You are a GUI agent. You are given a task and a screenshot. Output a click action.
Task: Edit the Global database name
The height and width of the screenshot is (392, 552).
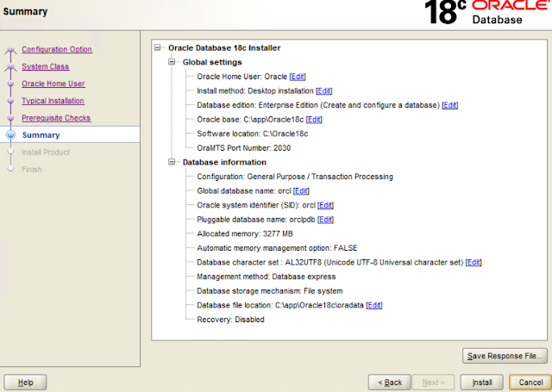point(301,191)
